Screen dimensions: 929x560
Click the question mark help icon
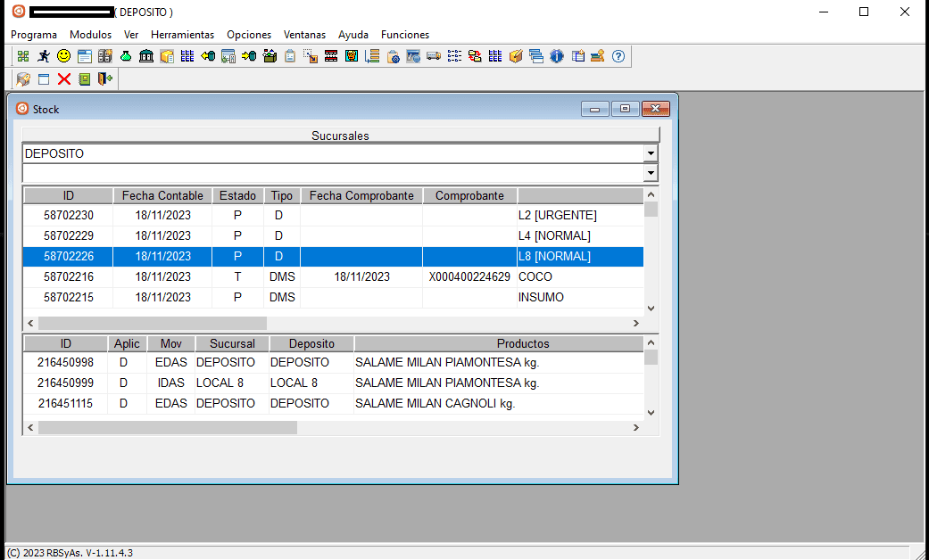[x=618, y=56]
